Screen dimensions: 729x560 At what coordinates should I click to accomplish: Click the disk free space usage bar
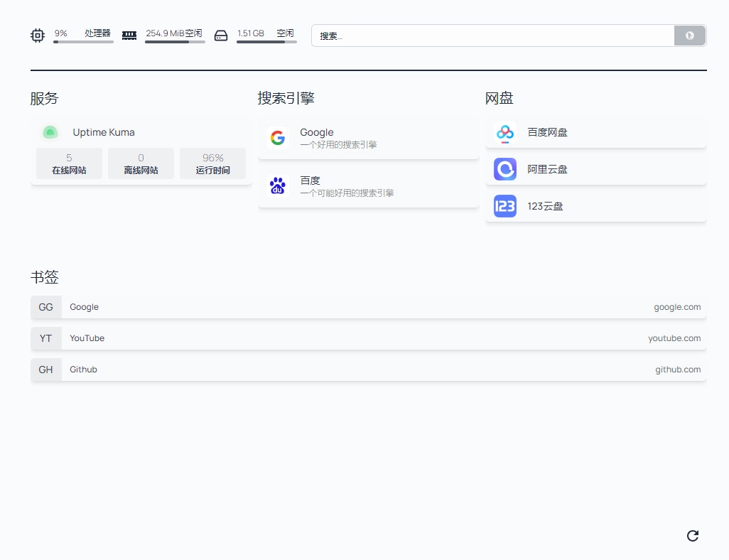click(x=266, y=42)
